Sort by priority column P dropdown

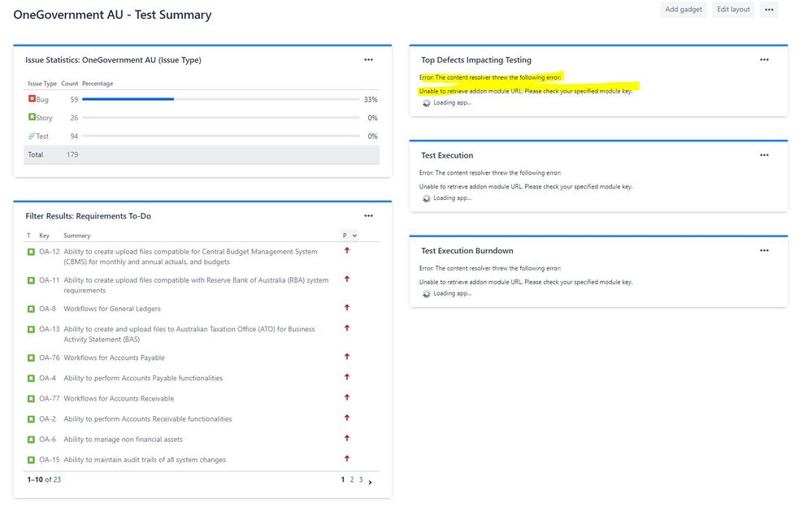(x=350, y=236)
